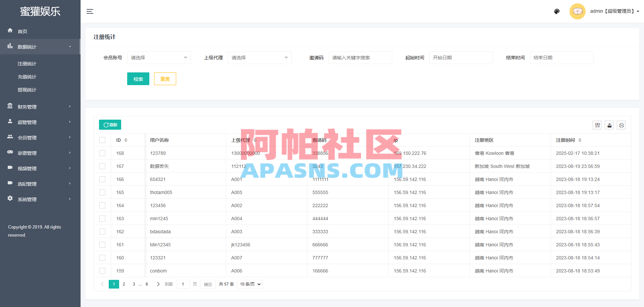Screen dimensions: 644x307
Task: Open the column display settings icon
Action: coord(597,125)
